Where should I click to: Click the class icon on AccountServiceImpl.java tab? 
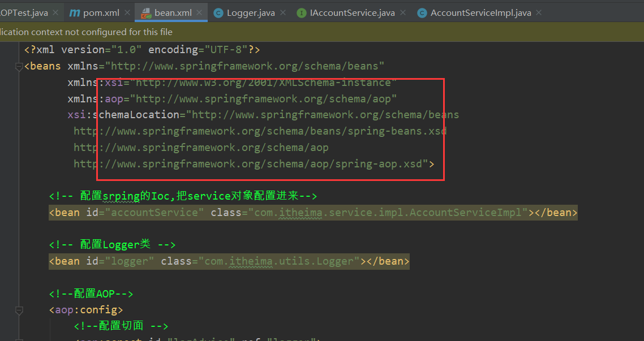[422, 13]
